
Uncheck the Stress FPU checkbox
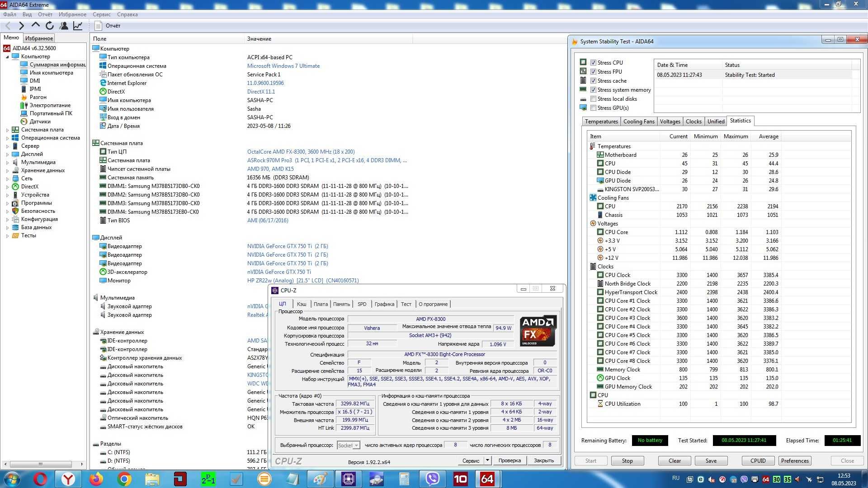593,72
